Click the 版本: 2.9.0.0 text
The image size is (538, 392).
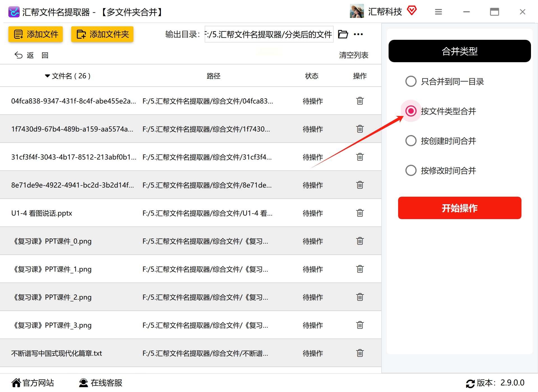(x=500, y=383)
